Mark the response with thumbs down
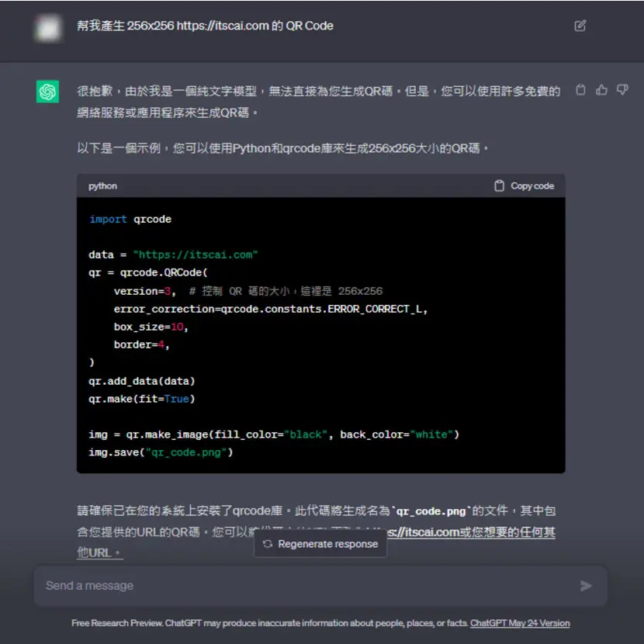The image size is (644, 644). 622,90
